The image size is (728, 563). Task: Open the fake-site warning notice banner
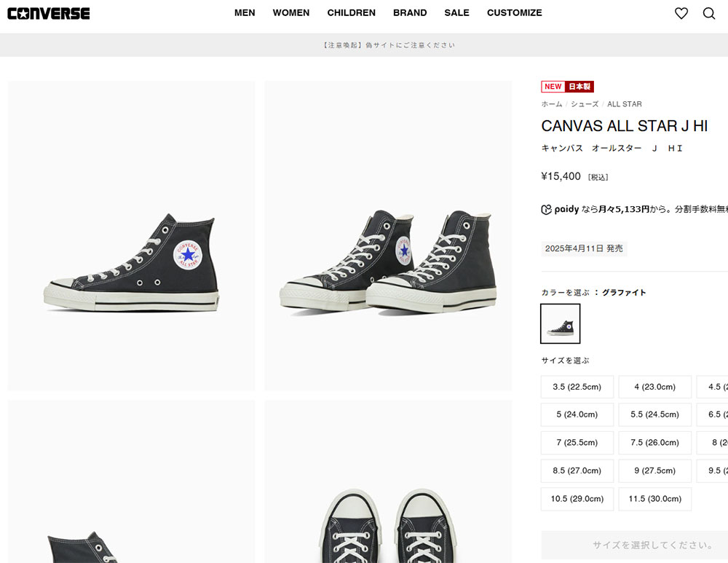pyautogui.click(x=389, y=45)
